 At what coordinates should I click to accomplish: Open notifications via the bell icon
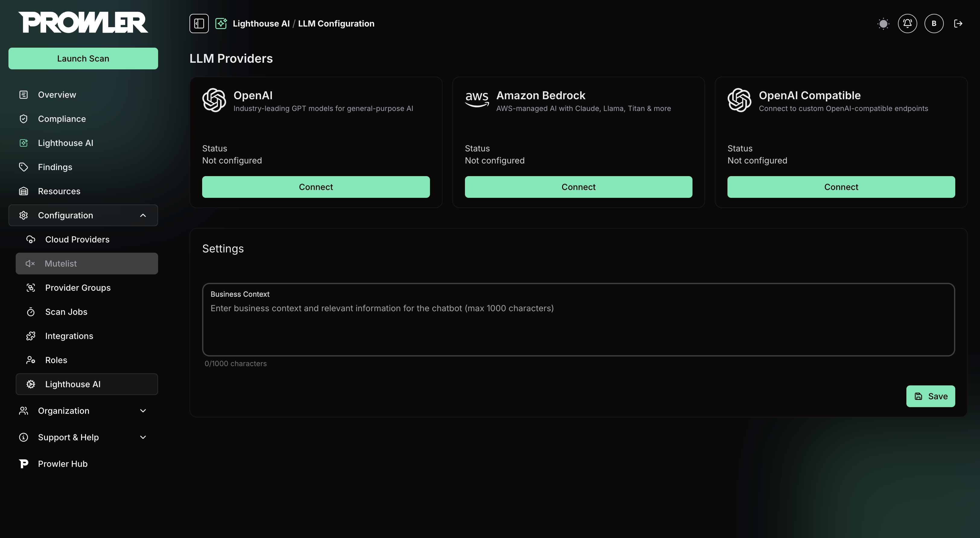(x=907, y=23)
